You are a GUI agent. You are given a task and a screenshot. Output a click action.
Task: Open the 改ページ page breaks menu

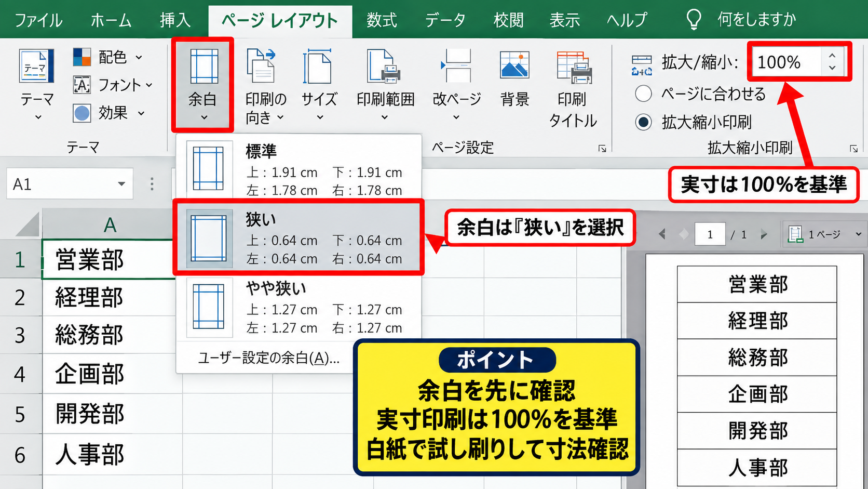(457, 85)
